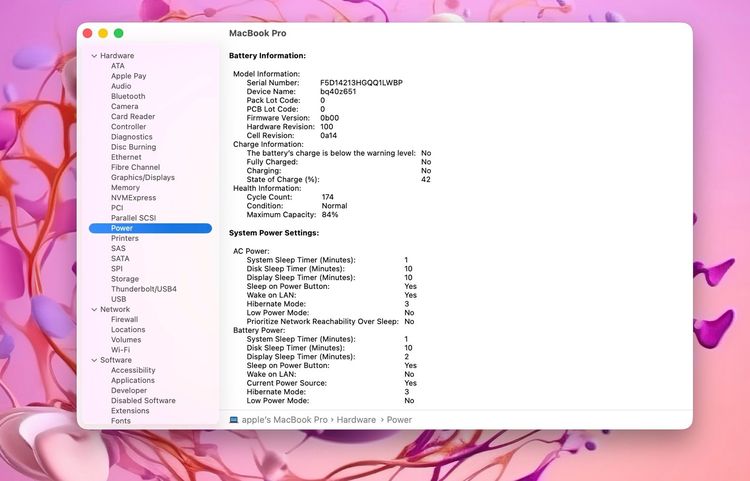
Task: Collapse the Hardware section chevron
Action: (x=94, y=56)
